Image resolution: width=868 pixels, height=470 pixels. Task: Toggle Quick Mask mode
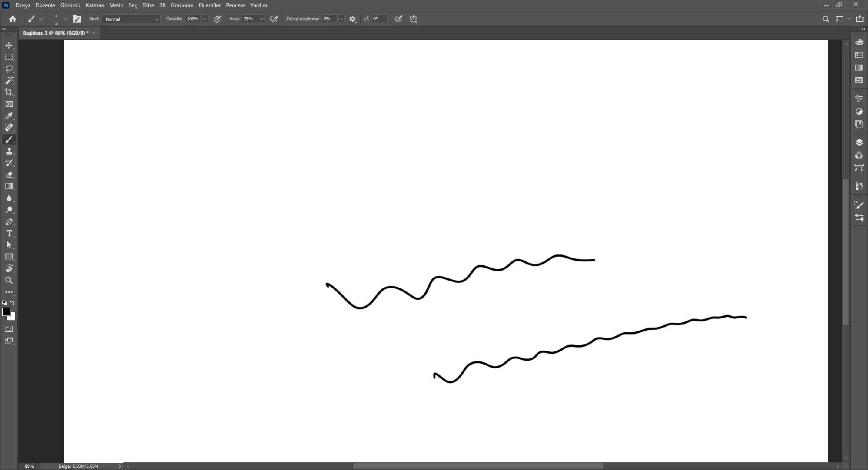pyautogui.click(x=9, y=329)
